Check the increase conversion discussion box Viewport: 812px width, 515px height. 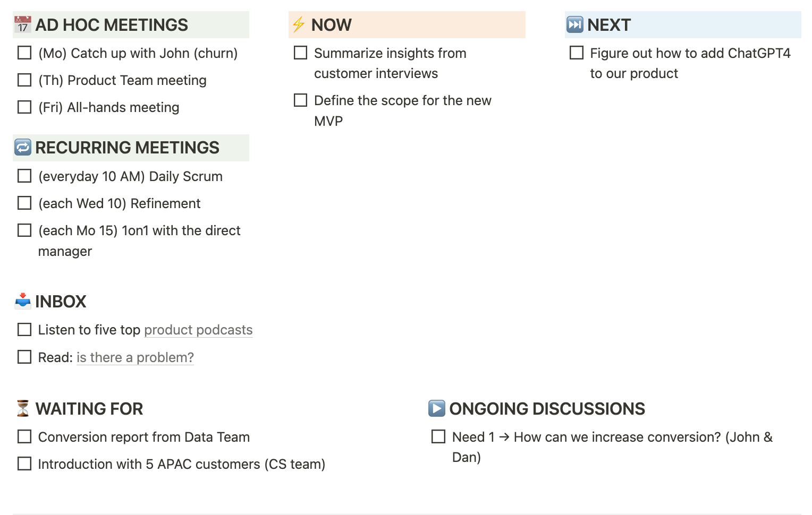pos(438,436)
